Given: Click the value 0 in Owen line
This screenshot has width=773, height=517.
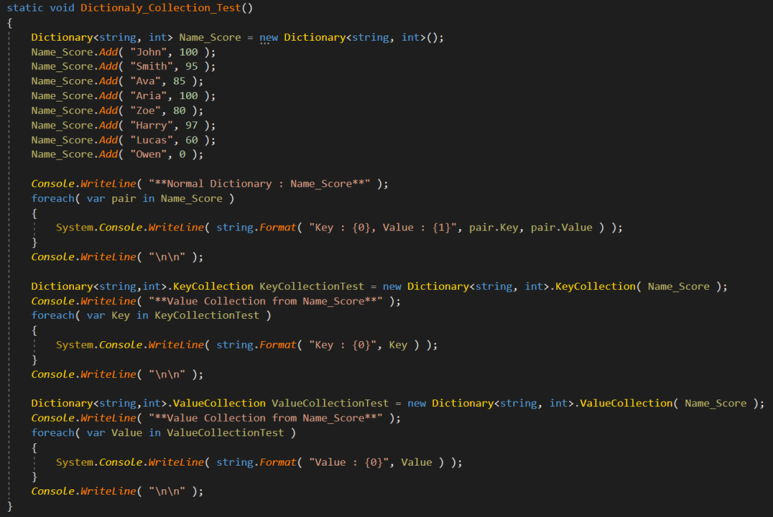Looking at the screenshot, I should tap(182, 154).
